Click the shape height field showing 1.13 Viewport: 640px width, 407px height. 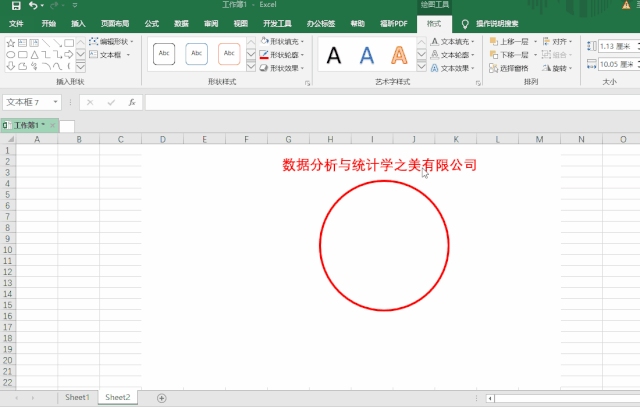[618, 46]
